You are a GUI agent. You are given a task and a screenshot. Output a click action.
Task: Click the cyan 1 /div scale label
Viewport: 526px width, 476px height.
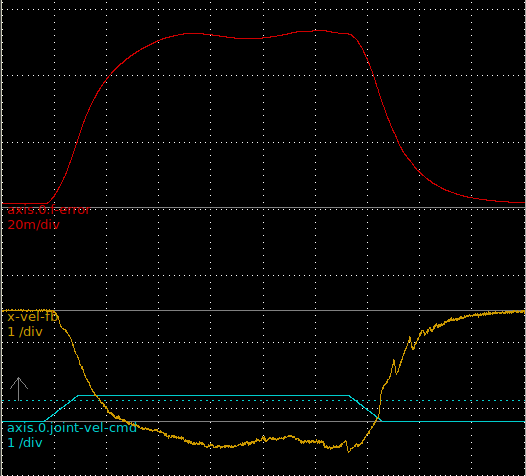[25, 443]
